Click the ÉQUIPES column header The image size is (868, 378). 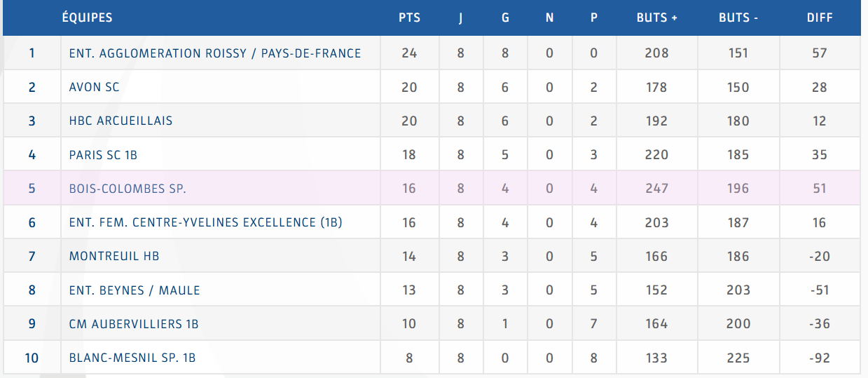coord(87,18)
